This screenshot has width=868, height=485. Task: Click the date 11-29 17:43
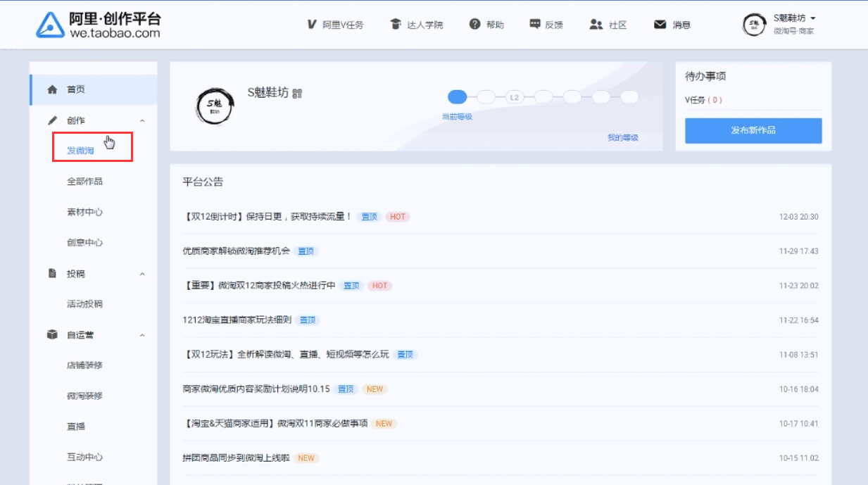click(x=799, y=251)
